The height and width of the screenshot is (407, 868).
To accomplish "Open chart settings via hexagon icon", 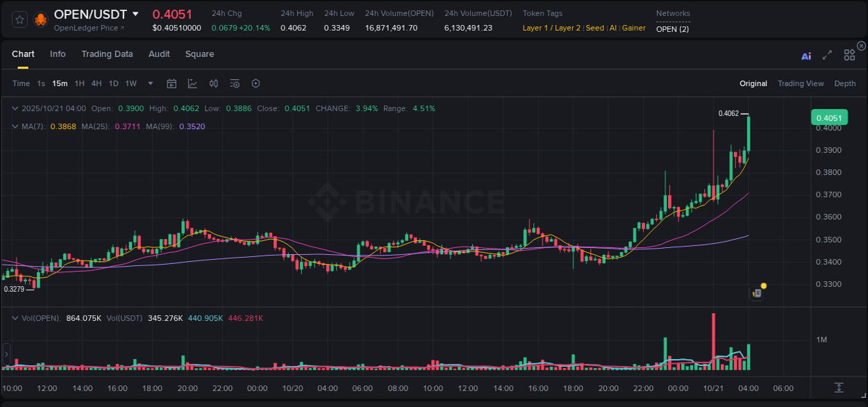I will pyautogui.click(x=256, y=83).
